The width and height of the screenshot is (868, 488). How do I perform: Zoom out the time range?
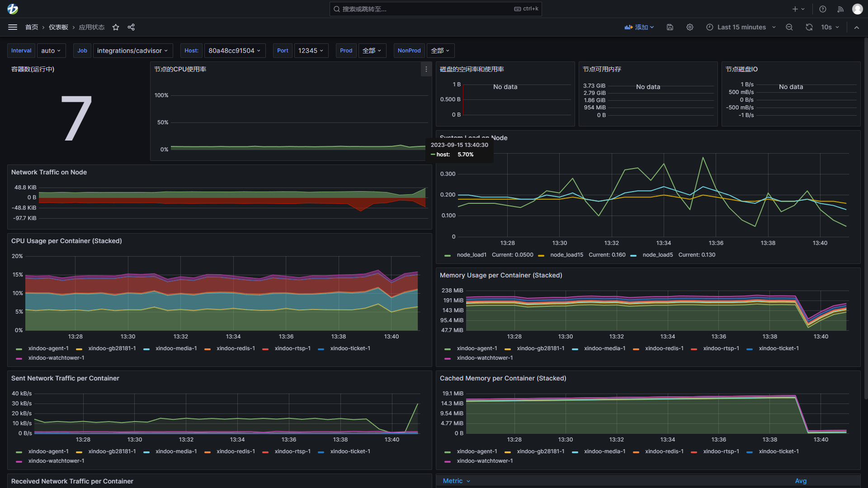789,27
